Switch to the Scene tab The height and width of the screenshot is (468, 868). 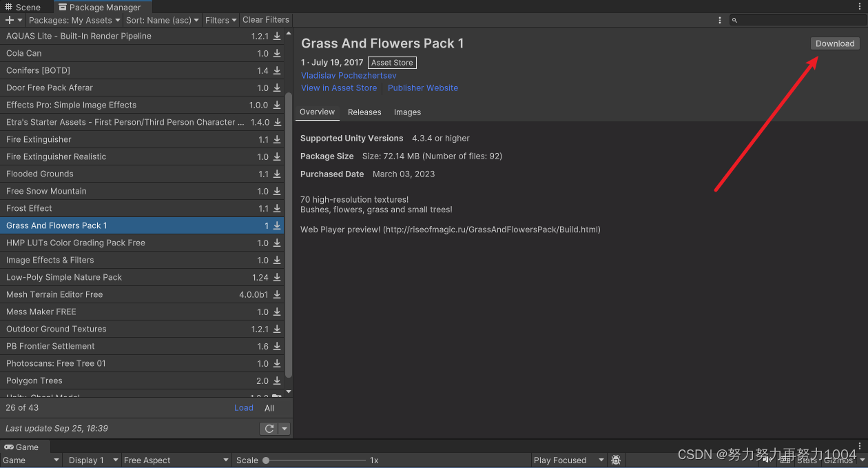pyautogui.click(x=23, y=7)
